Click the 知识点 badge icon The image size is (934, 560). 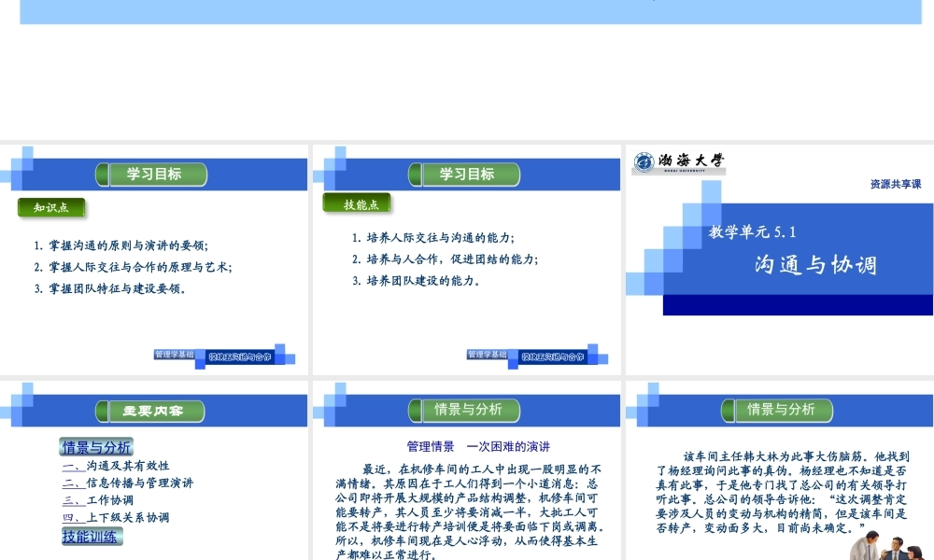pyautogui.click(x=50, y=207)
